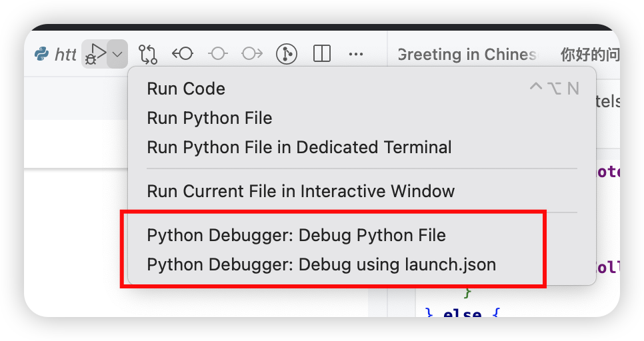Screen dimensions: 644x341
Task: Select Python Debugger: Debug Python File
Action: 296,235
